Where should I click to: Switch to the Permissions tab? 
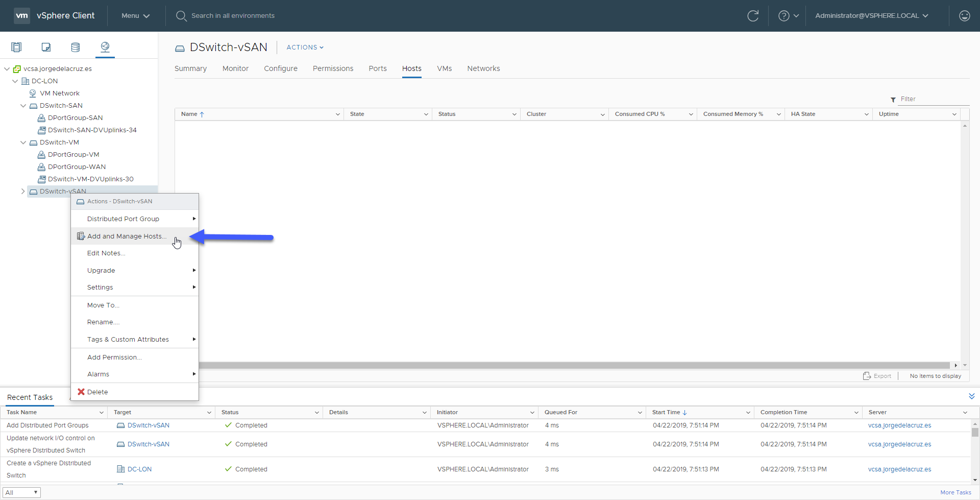click(333, 68)
